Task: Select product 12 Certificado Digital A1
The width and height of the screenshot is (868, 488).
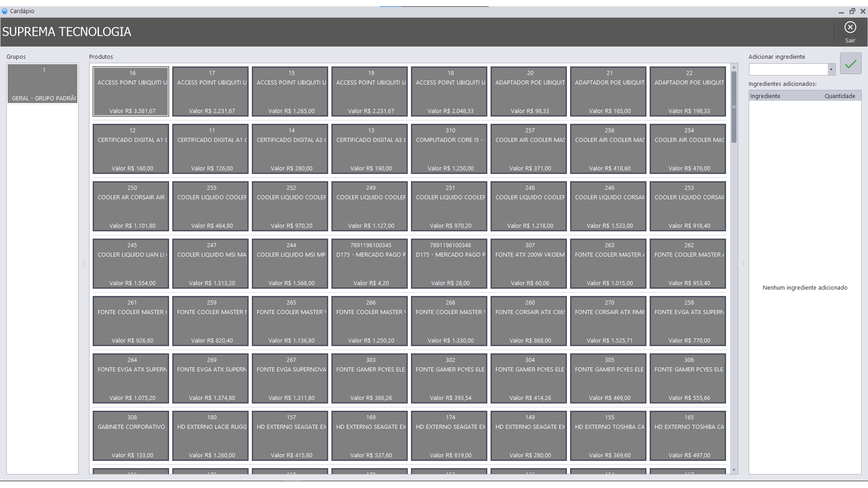Action: (x=131, y=149)
